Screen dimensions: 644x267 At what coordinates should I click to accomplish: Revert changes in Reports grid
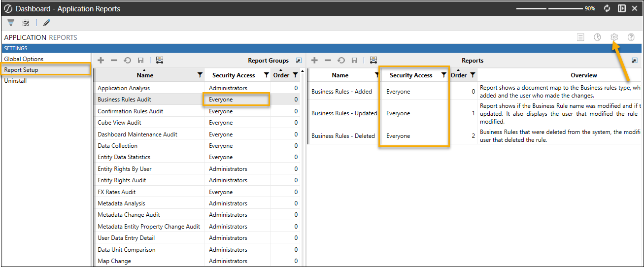coord(341,60)
